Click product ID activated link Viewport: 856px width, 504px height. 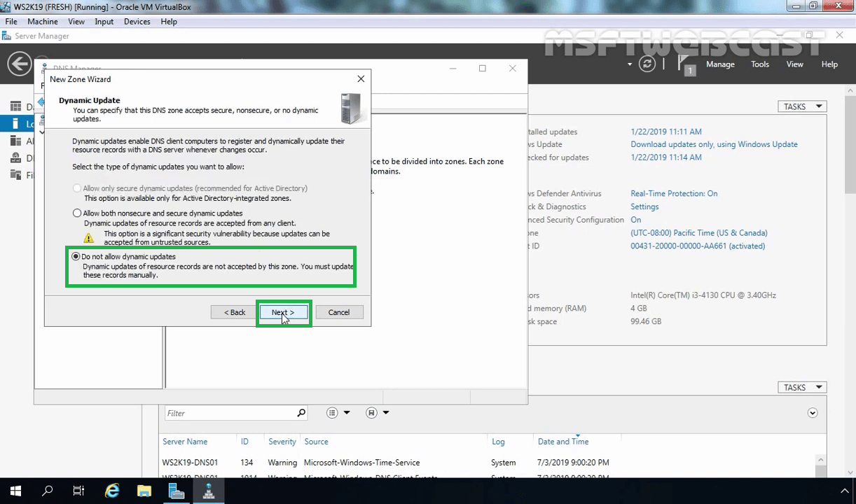698,246
